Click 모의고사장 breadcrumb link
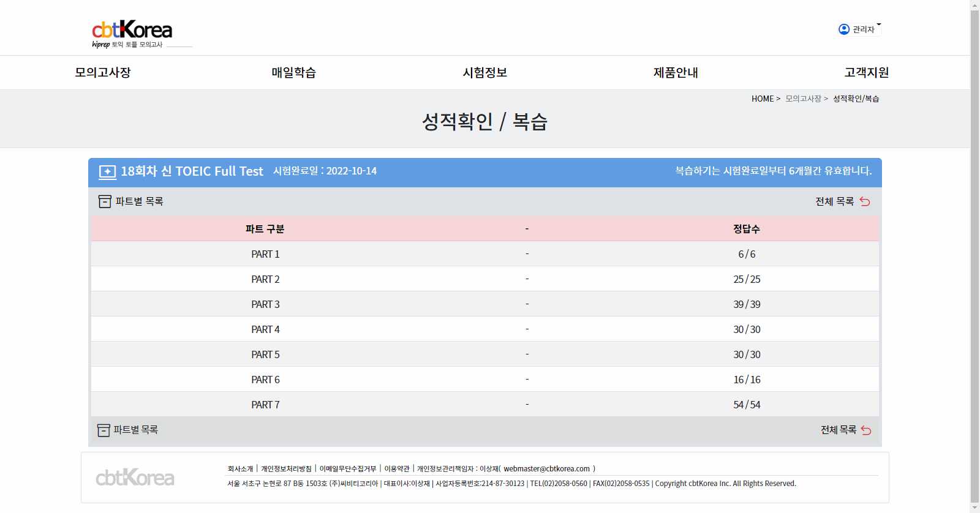The image size is (980, 513). point(803,99)
